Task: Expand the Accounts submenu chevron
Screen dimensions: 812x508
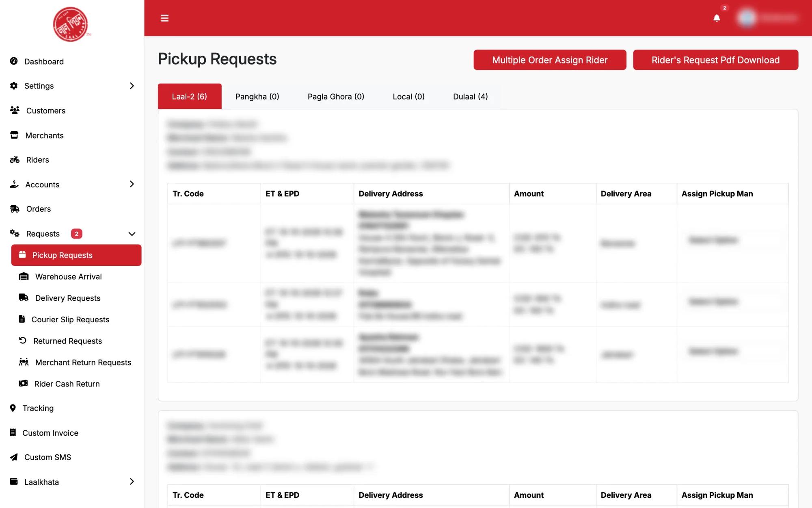Action: 132,184
